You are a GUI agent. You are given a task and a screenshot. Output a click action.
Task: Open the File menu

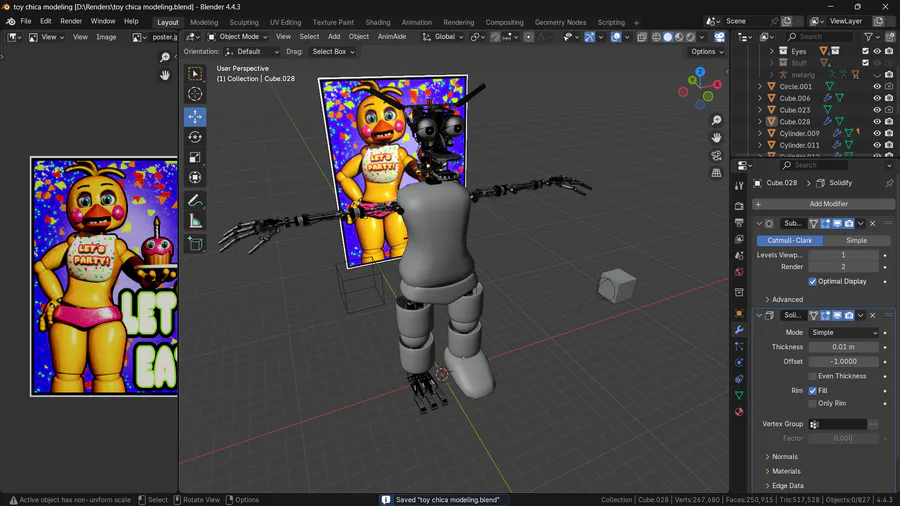(26, 21)
